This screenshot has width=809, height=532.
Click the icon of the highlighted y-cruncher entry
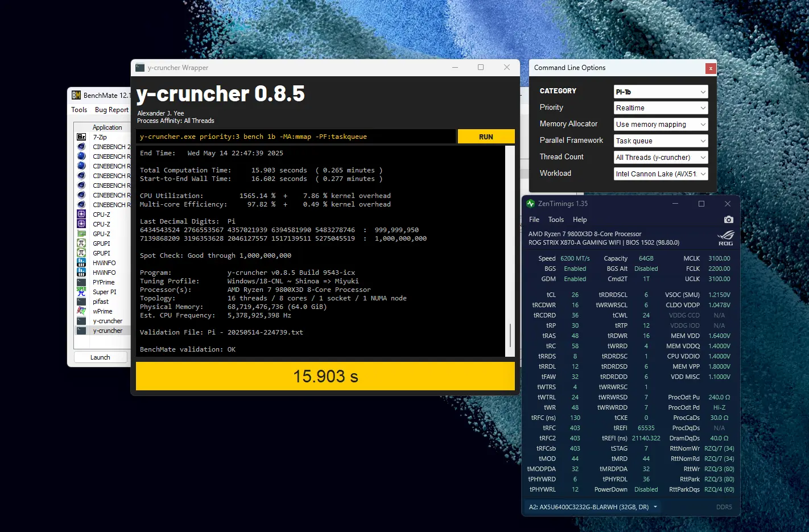click(x=81, y=331)
